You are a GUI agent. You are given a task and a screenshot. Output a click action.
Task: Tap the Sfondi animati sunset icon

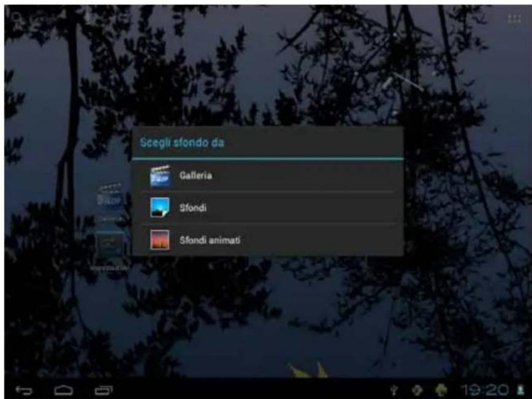click(x=159, y=240)
